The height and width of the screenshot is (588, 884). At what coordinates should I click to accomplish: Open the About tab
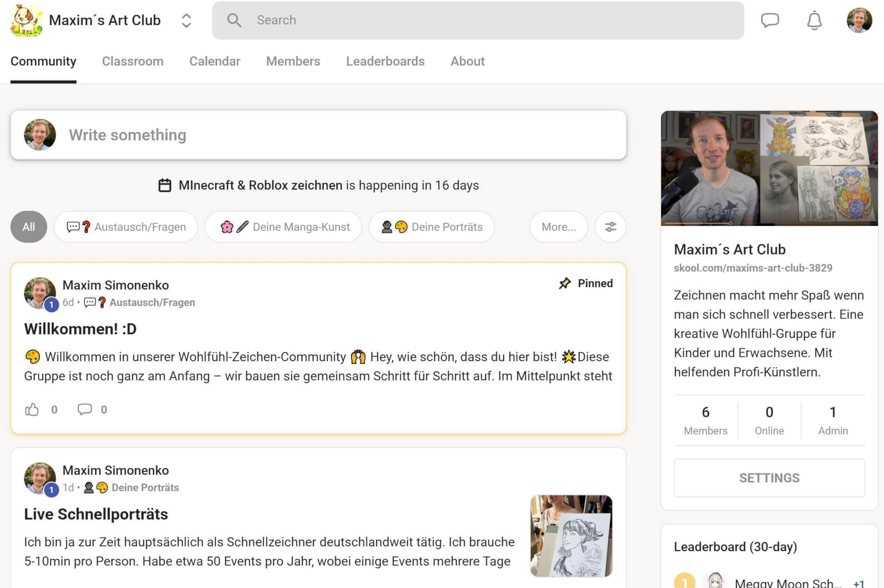click(467, 61)
